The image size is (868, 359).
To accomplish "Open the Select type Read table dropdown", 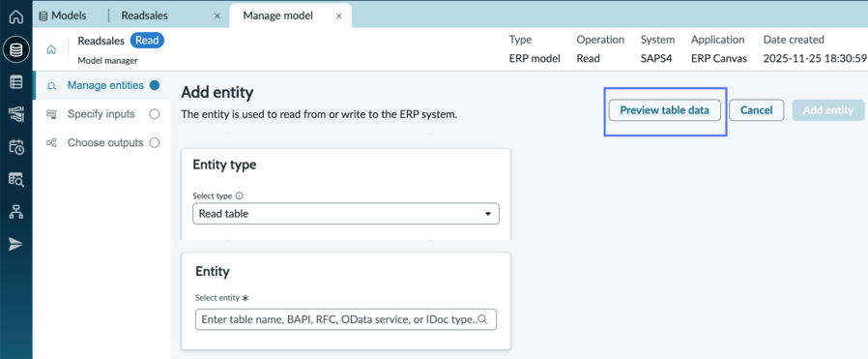I will 346,213.
